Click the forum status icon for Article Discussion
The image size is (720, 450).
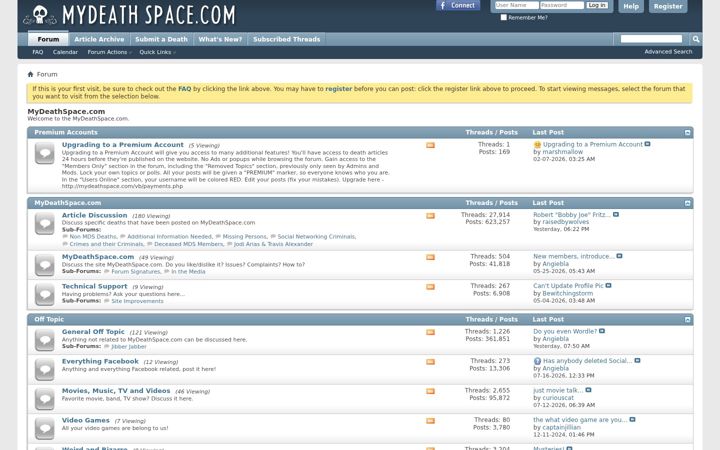pos(45,224)
